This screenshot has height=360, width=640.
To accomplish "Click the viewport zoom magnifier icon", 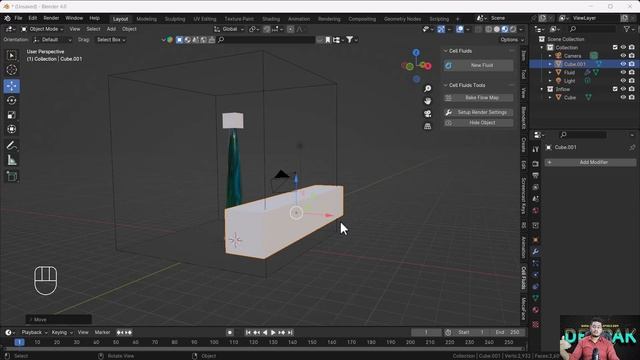I will coord(427,89).
